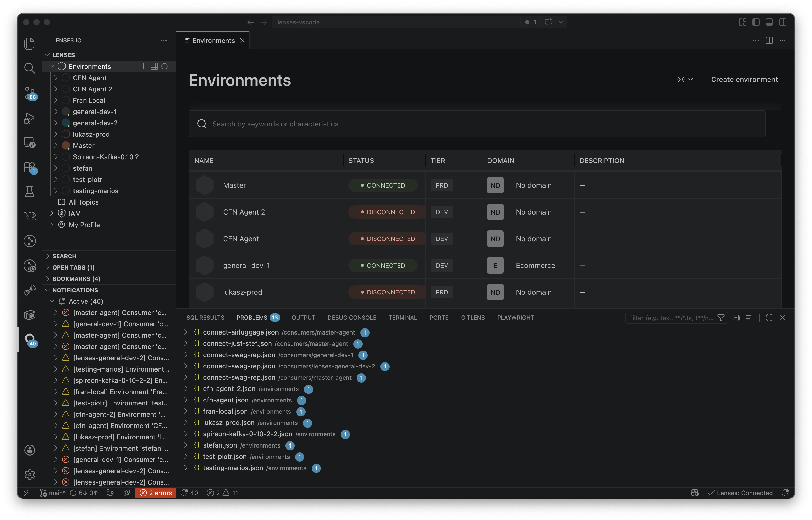Switch to the OUTPUT panel tab
Screen dimensions: 812x520
[x=303, y=318]
